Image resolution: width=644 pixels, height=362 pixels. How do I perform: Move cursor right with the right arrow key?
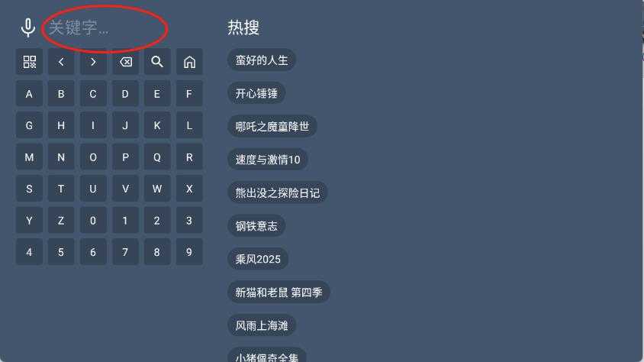point(93,62)
